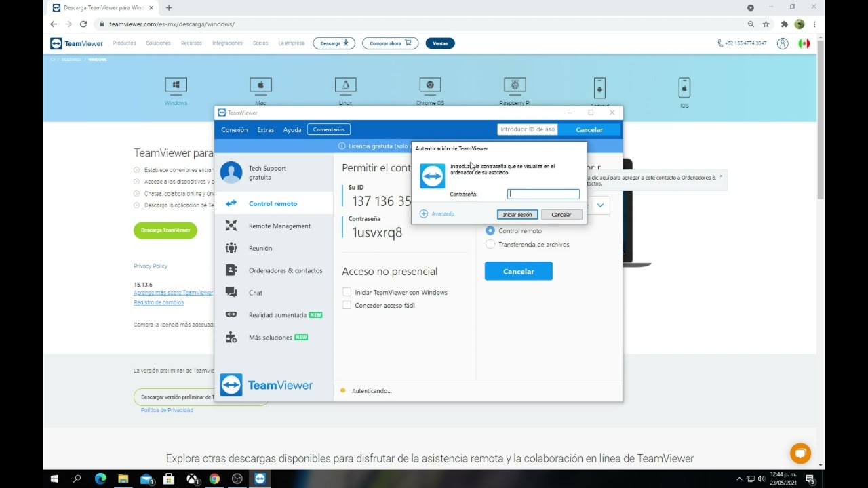Screen dimensions: 868x488
Task: Open TeamViewer from the taskbar
Action: pyautogui.click(x=260, y=479)
